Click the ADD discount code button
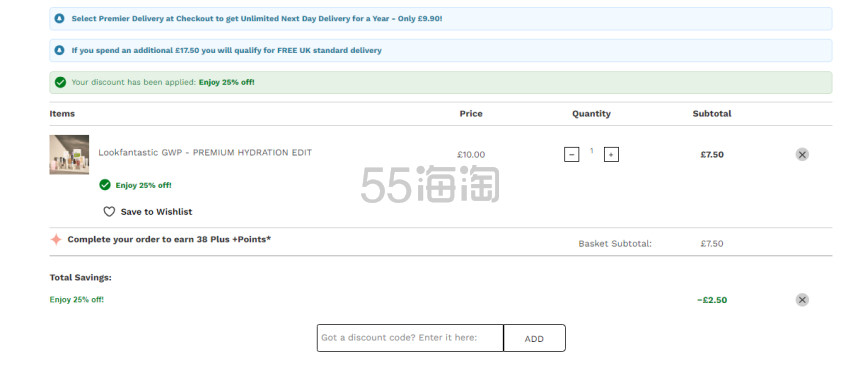 pyautogui.click(x=534, y=338)
